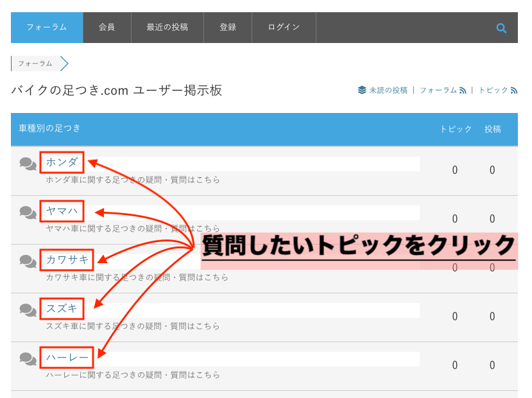Open the カワサキ forum link

pyautogui.click(x=67, y=260)
